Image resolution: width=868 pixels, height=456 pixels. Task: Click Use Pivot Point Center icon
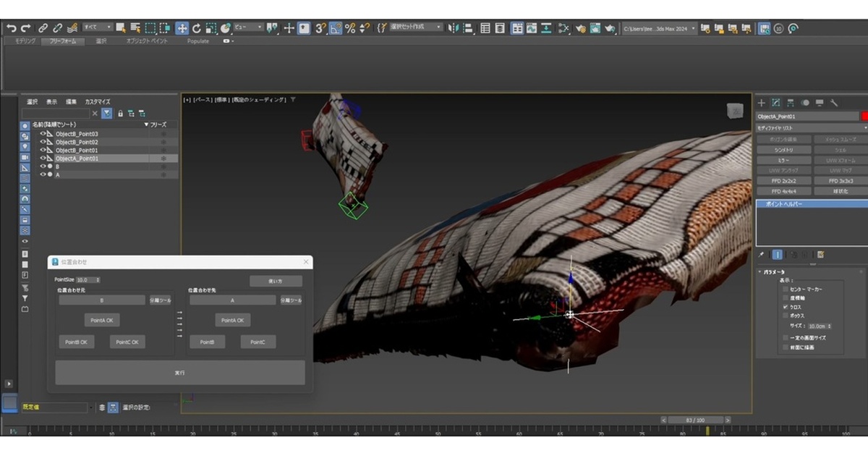click(273, 28)
